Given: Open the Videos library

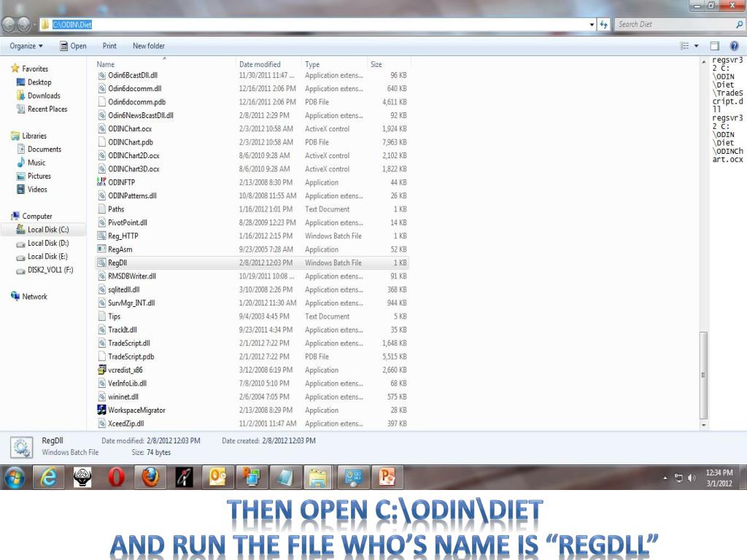Looking at the screenshot, I should [32, 189].
